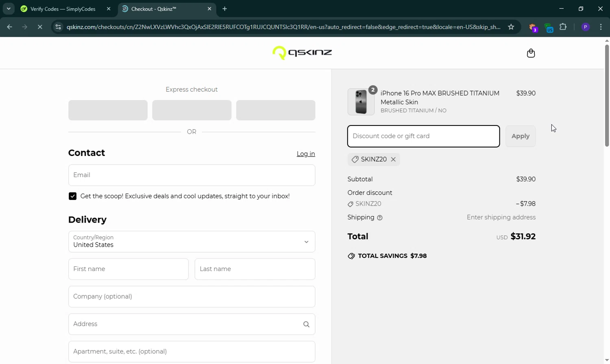Click the middle express checkout button

[192, 110]
